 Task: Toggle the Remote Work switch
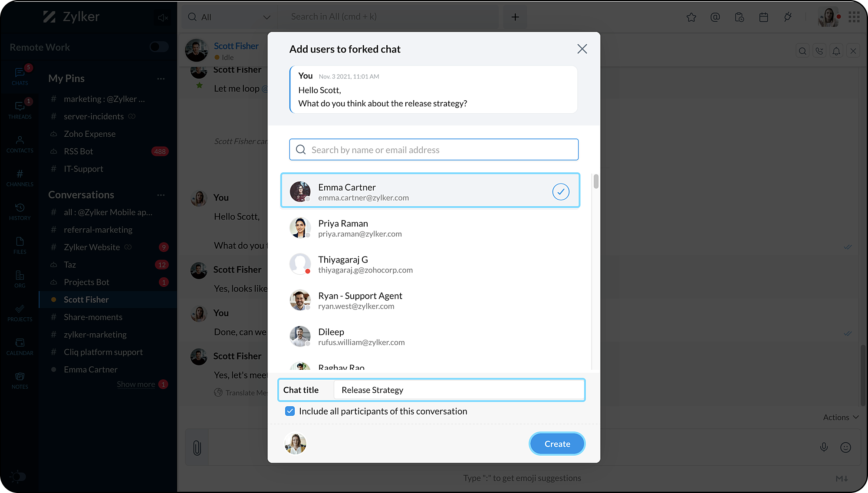click(159, 47)
